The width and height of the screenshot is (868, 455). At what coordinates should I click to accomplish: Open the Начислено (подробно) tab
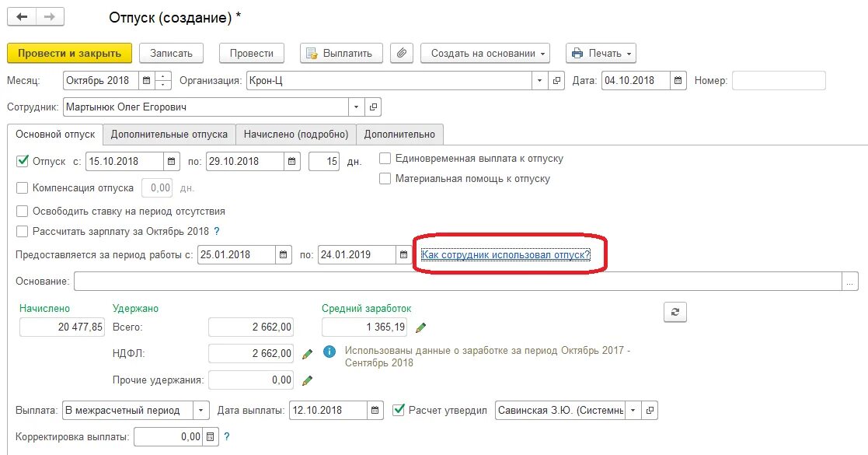coord(296,134)
